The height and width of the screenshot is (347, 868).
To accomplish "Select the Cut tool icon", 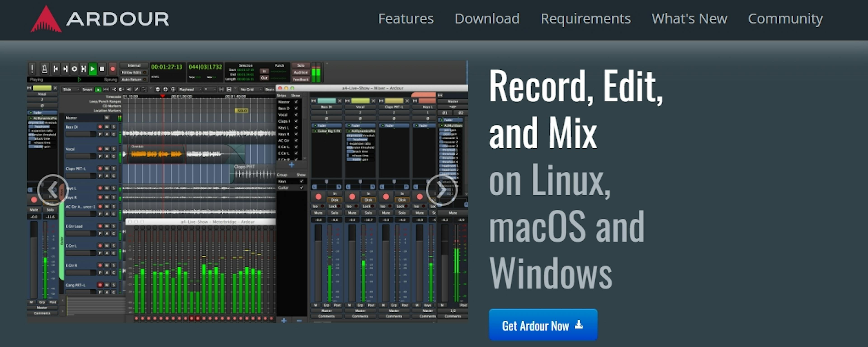I will (x=113, y=90).
